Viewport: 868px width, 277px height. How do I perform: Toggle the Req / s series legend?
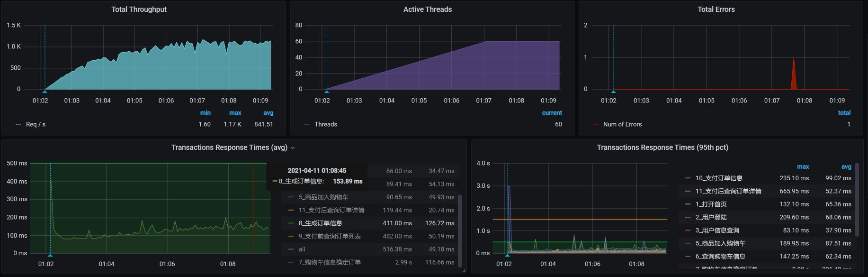point(36,124)
